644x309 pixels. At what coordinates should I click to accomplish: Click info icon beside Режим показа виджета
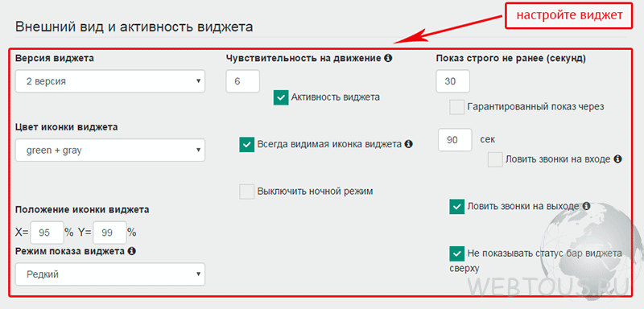[x=131, y=251]
